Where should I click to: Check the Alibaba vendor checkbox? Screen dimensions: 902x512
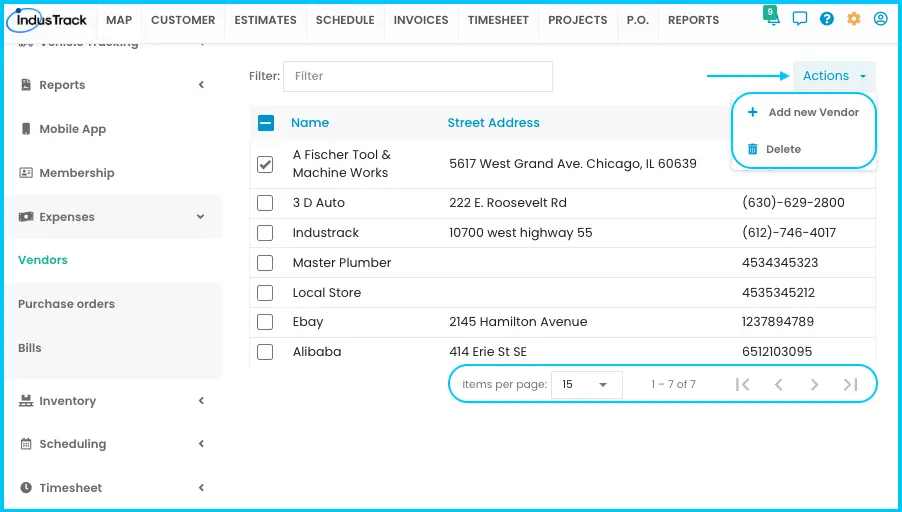point(265,351)
